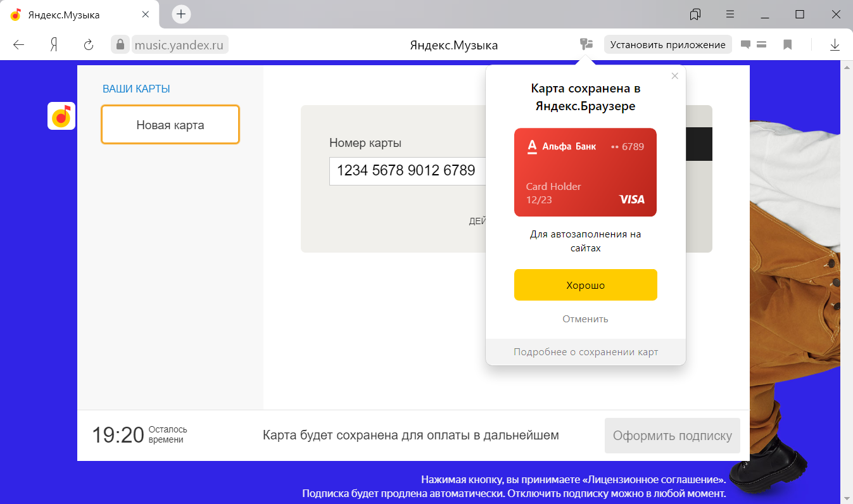853x504 pixels.
Task: Click the lock icon in the address bar
Action: [x=120, y=44]
